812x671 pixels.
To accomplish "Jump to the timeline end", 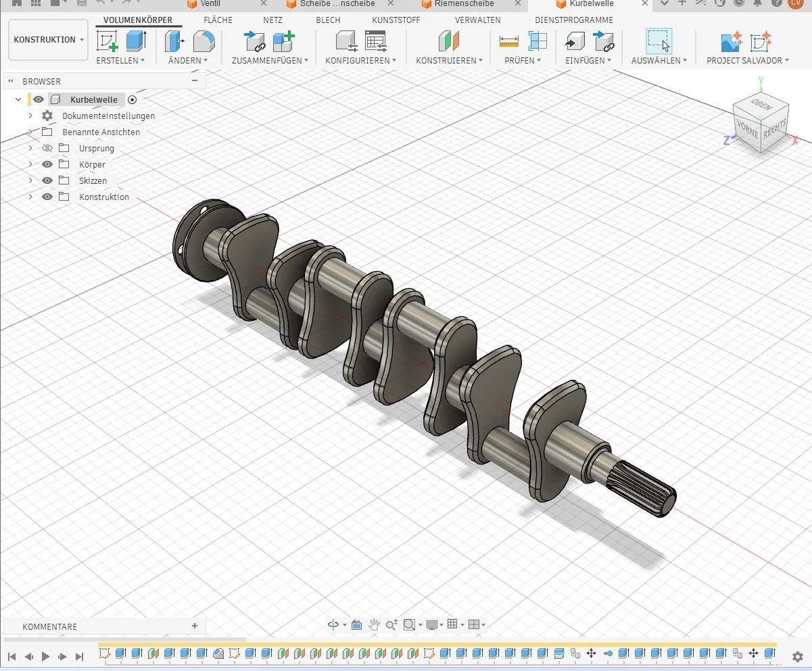I will pyautogui.click(x=79, y=656).
